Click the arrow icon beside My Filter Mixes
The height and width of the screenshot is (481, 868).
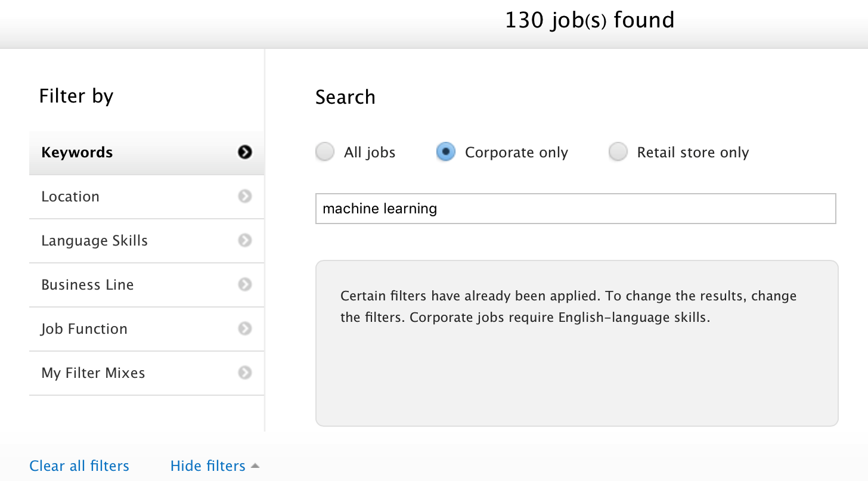click(x=244, y=373)
